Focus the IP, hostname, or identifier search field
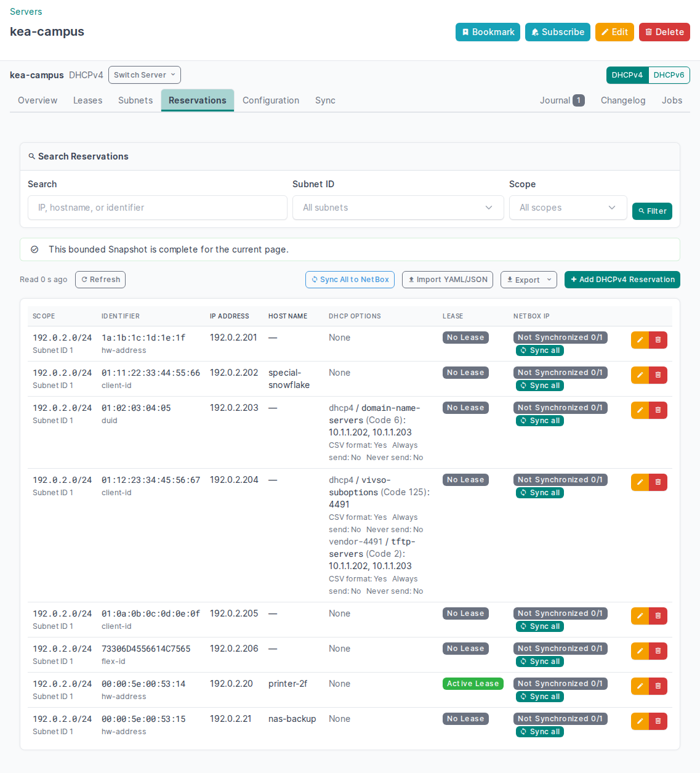Screen dimensions: 700x773 158,208
